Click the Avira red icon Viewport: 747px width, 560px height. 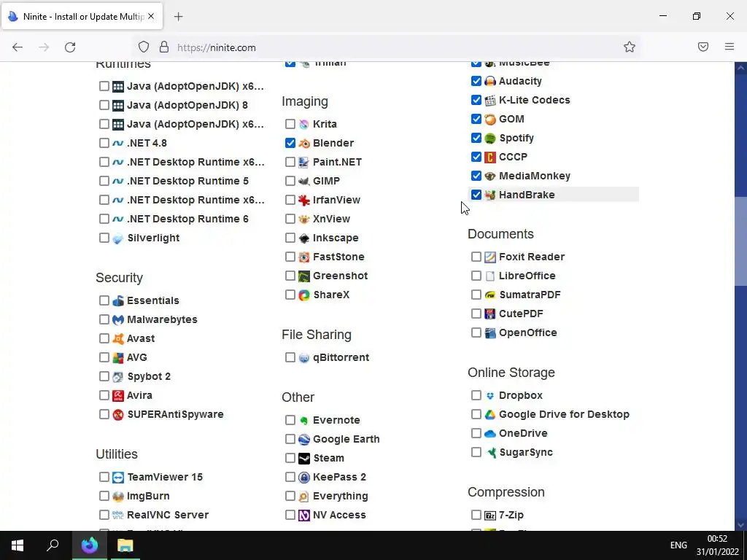point(118,396)
